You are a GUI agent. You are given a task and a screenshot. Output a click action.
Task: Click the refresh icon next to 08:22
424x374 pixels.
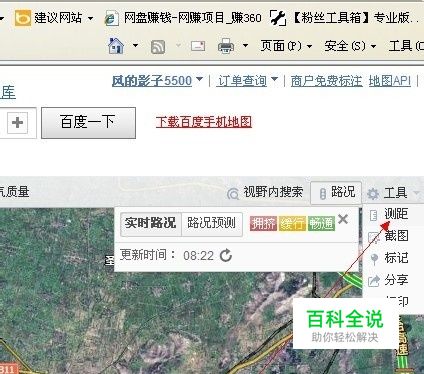point(226,256)
